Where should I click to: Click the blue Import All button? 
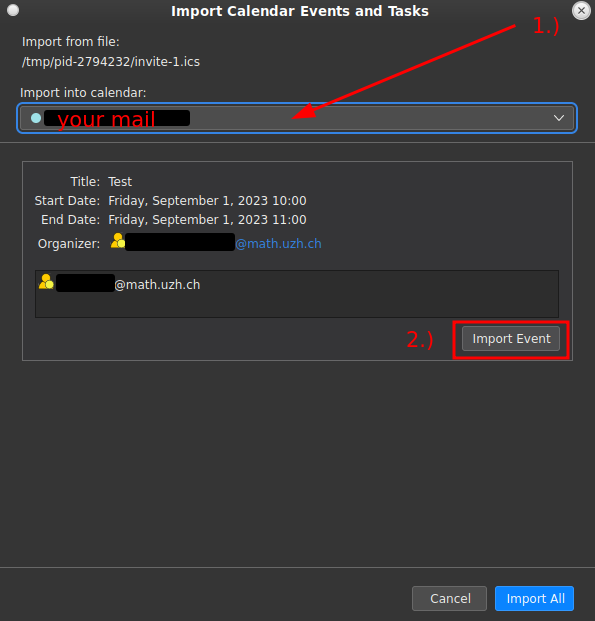pyautogui.click(x=534, y=598)
